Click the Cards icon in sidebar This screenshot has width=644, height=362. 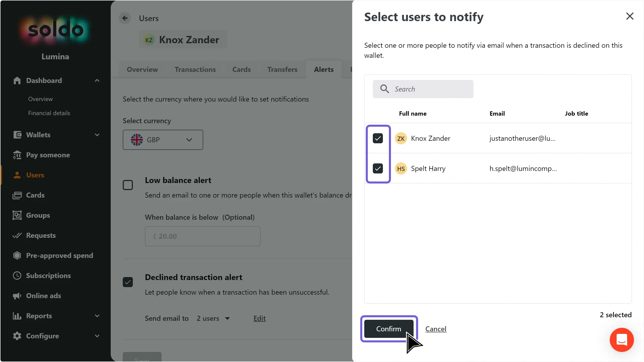click(17, 195)
